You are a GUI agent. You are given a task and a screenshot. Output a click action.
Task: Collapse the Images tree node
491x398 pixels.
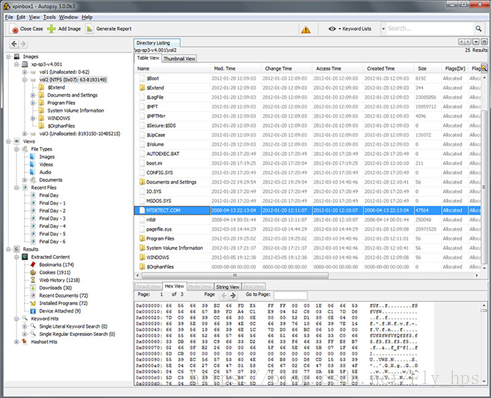[8, 57]
